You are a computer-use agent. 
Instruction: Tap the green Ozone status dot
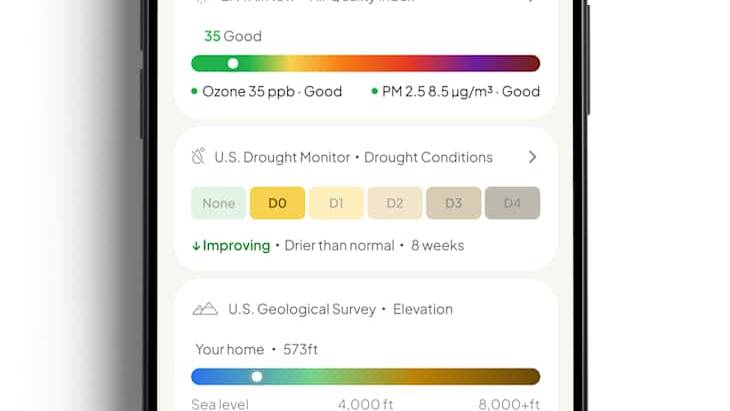(x=194, y=91)
